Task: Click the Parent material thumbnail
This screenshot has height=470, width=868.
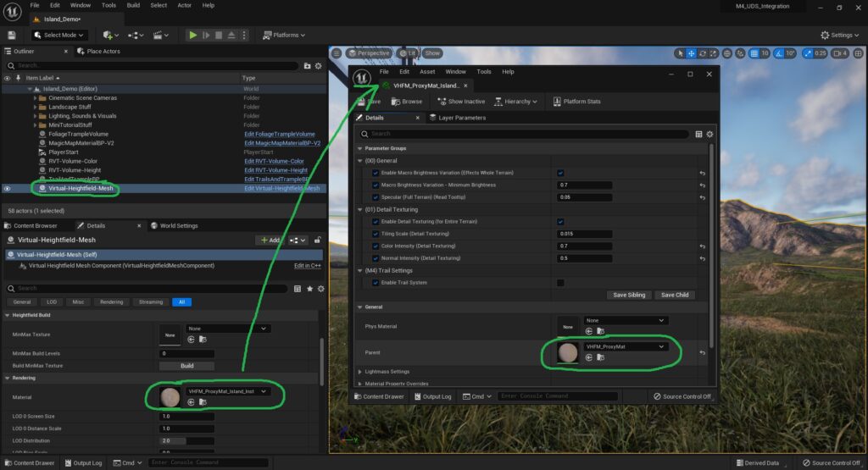Action: pos(567,353)
